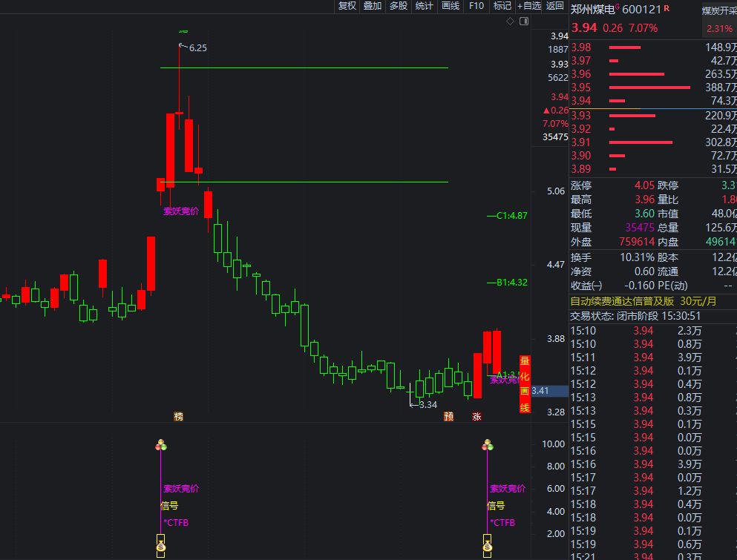Click the bid price 3.89 row

click(653, 169)
